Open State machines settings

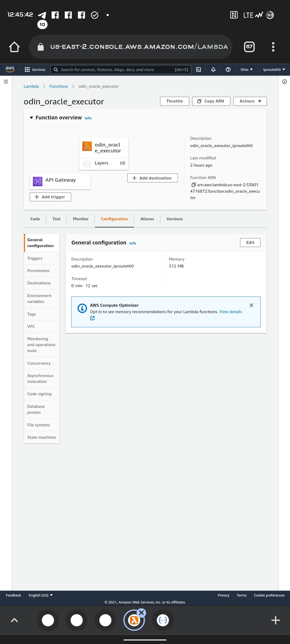[42, 437]
